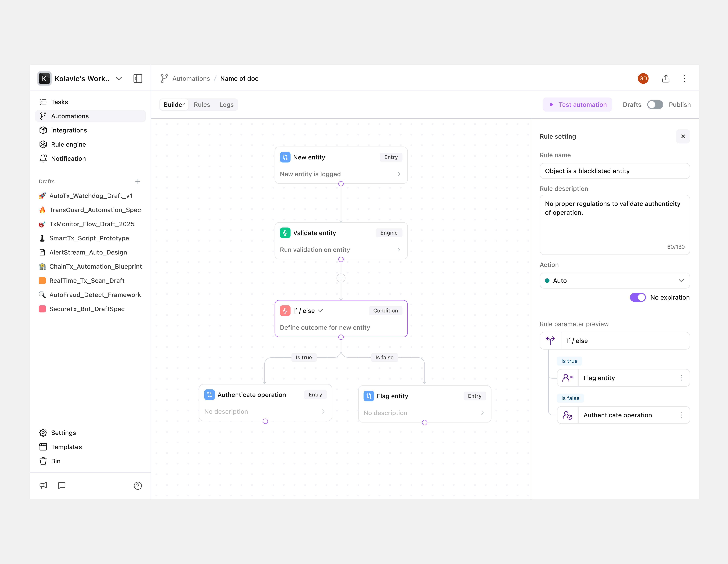Toggle the Drafts / Publish switch
Screen dimensions: 728x564
pyautogui.click(x=655, y=105)
